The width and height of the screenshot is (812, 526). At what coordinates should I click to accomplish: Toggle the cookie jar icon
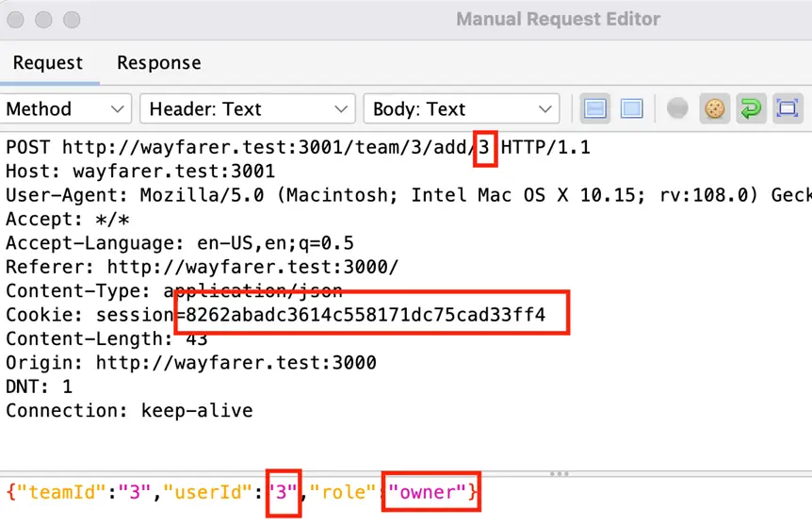pyautogui.click(x=715, y=108)
